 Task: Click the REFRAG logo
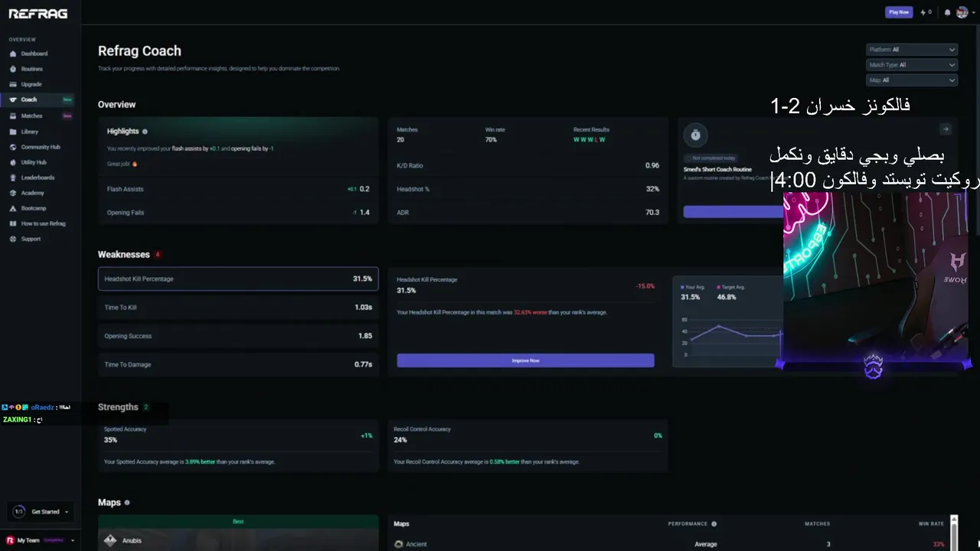38,14
